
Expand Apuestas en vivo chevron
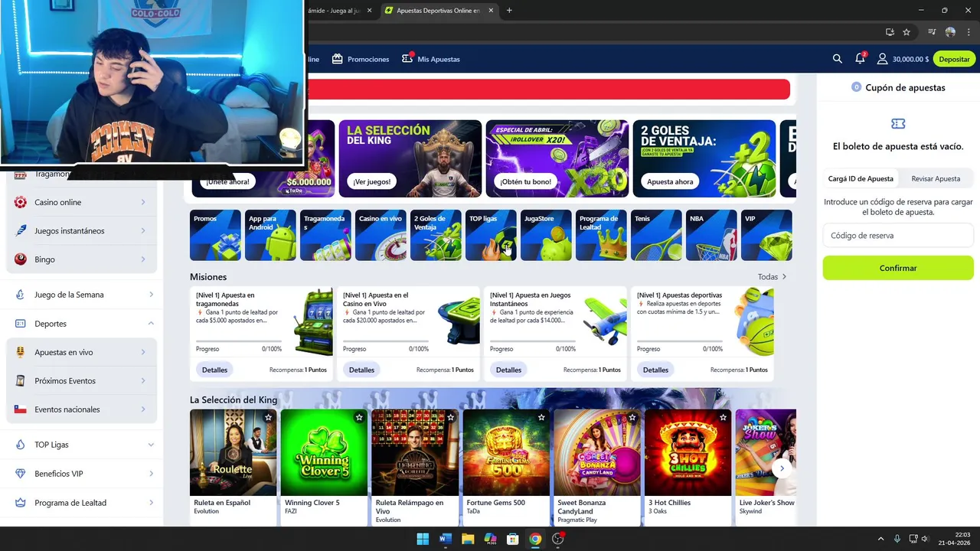(x=143, y=352)
